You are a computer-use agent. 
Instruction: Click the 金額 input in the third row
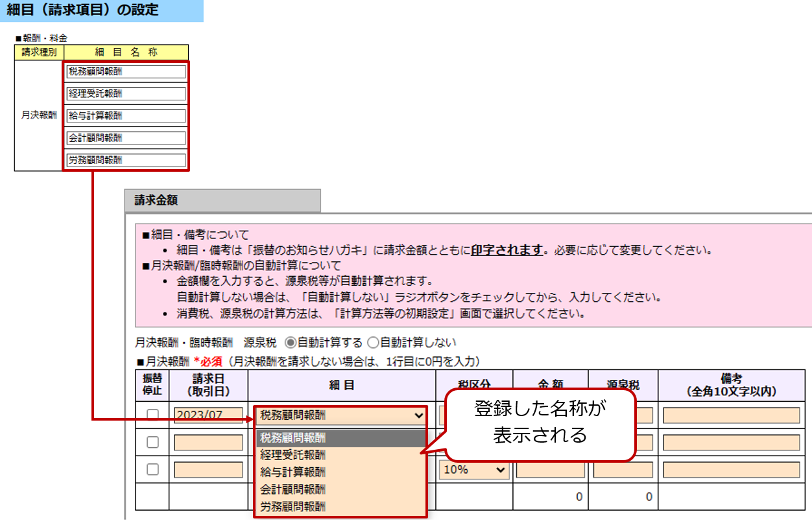[550, 470]
